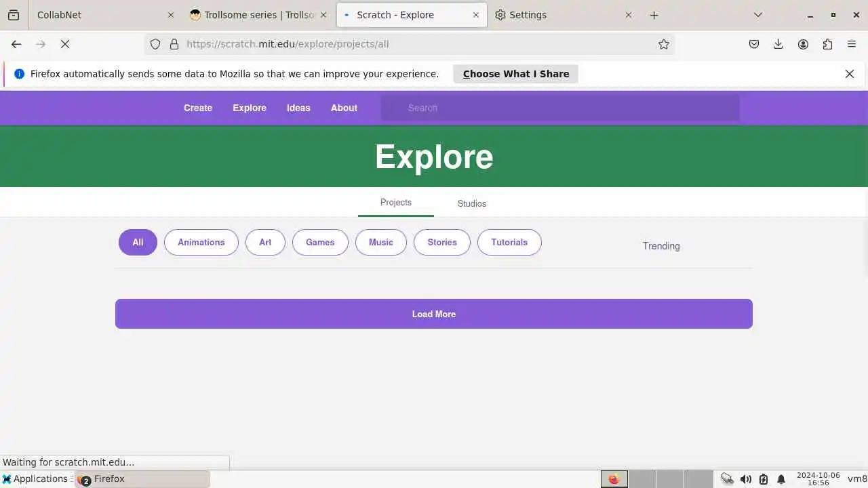This screenshot has height=488, width=868.
Task: Select the Animations category filter
Action: (201, 242)
